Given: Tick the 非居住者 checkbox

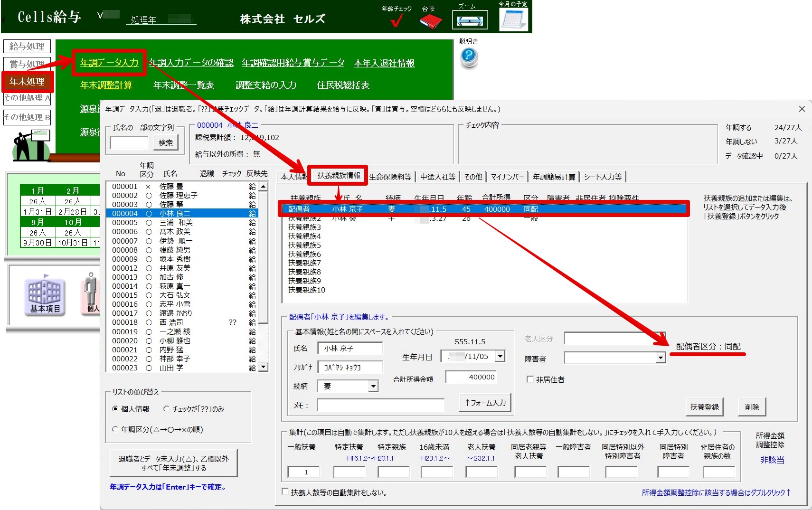Looking at the screenshot, I should (x=530, y=379).
